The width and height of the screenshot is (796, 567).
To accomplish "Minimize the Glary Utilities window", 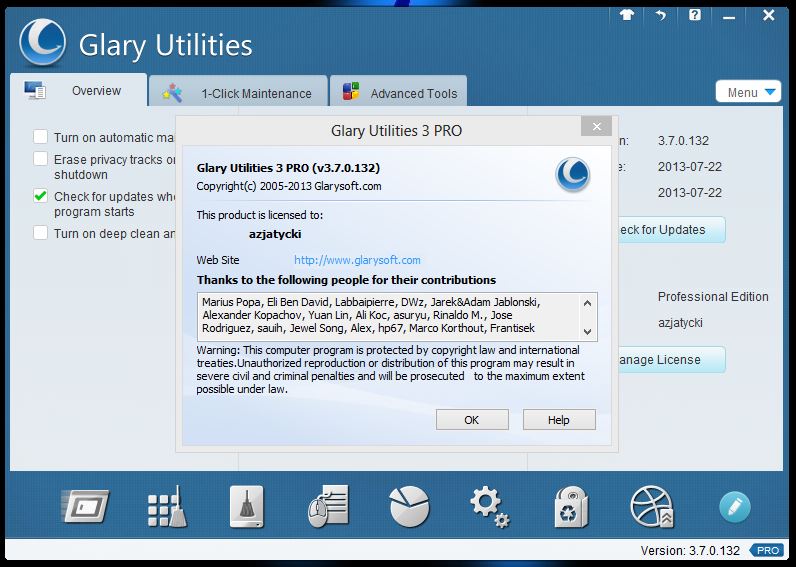I will coord(729,16).
